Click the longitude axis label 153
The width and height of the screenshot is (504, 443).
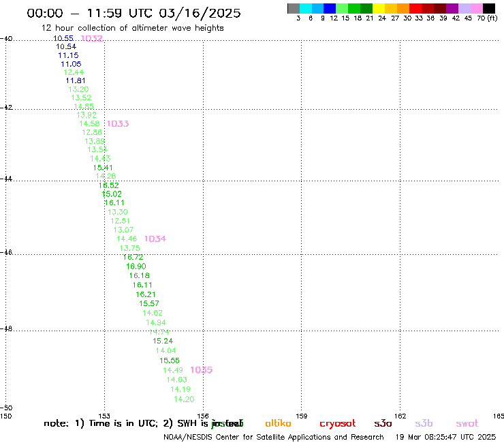[104, 416]
